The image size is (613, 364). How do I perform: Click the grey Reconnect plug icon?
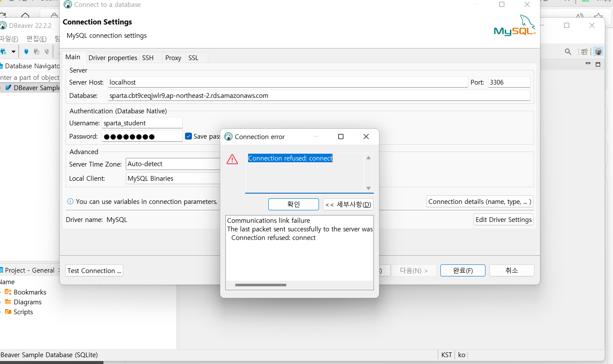pos(36,52)
